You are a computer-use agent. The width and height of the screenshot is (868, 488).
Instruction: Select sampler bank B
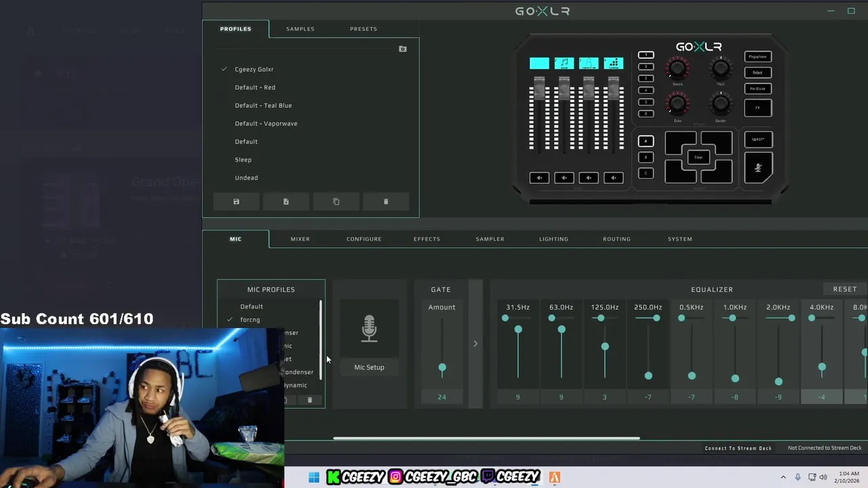[x=646, y=157]
